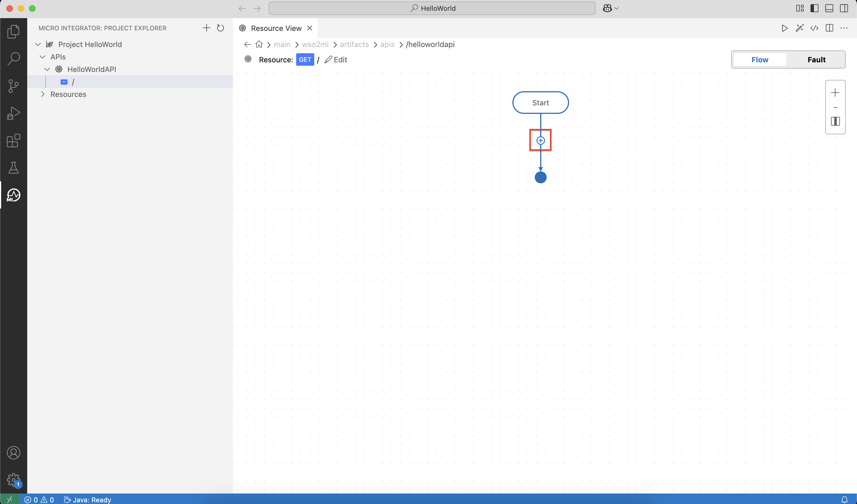The image size is (857, 504).
Task: Open Copilot dropdown arrow in title bar
Action: pyautogui.click(x=617, y=8)
